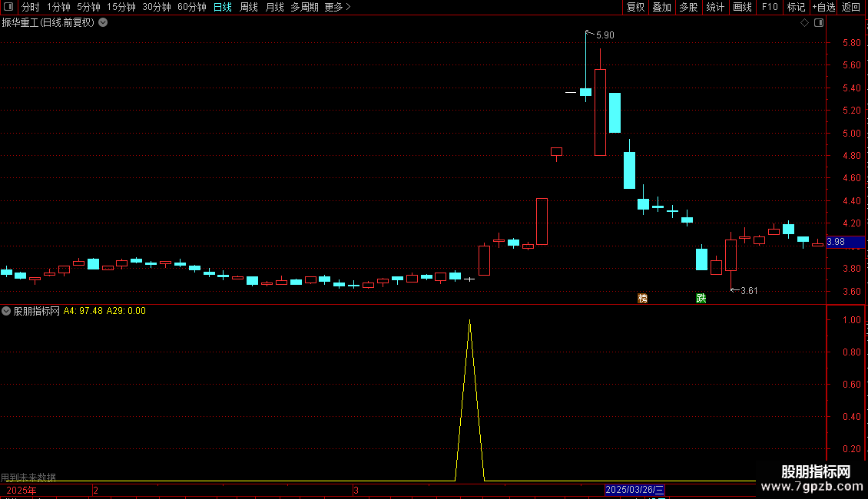
Task: Click the 3.60 price axis label
Action: [851, 292]
